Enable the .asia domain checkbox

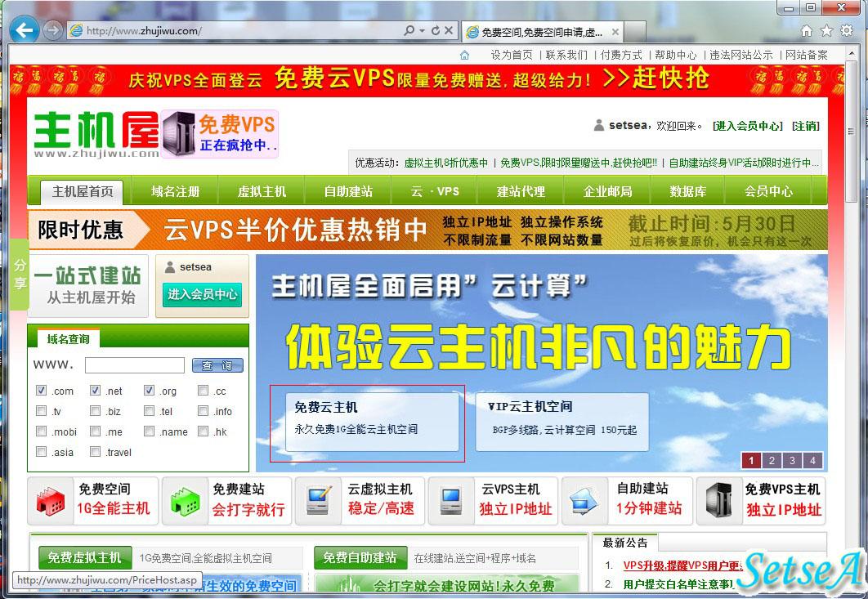coord(41,451)
